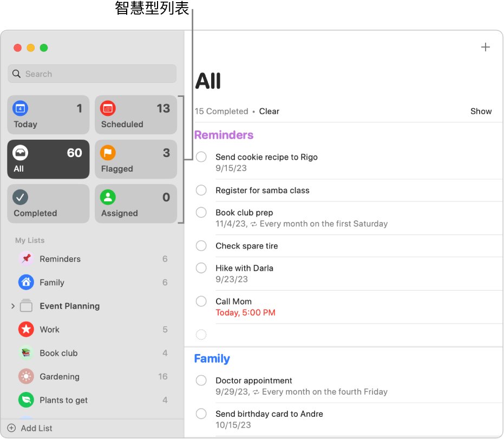Check off 'Register for samba class'
This screenshot has height=439, width=504.
pos(201,191)
